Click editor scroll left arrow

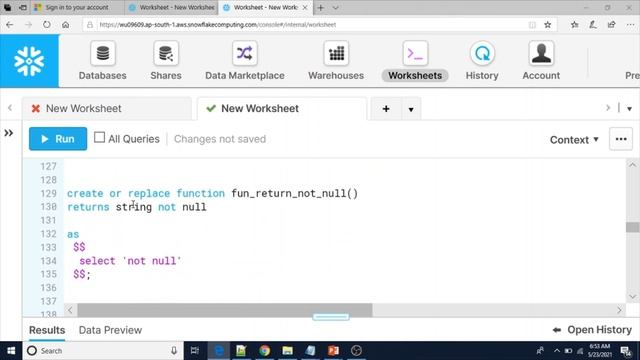click(70, 310)
